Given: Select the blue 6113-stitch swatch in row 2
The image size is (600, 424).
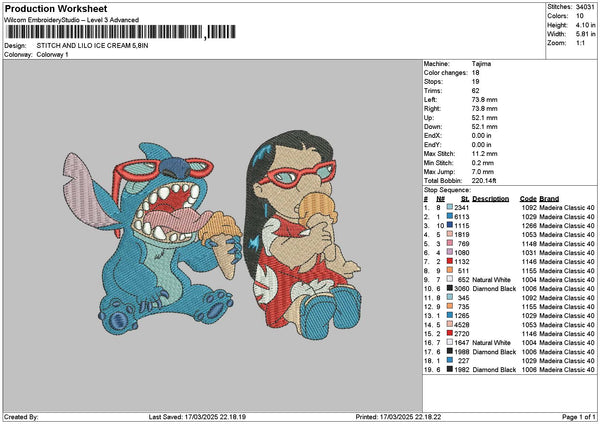Looking at the screenshot, I should [x=450, y=217].
